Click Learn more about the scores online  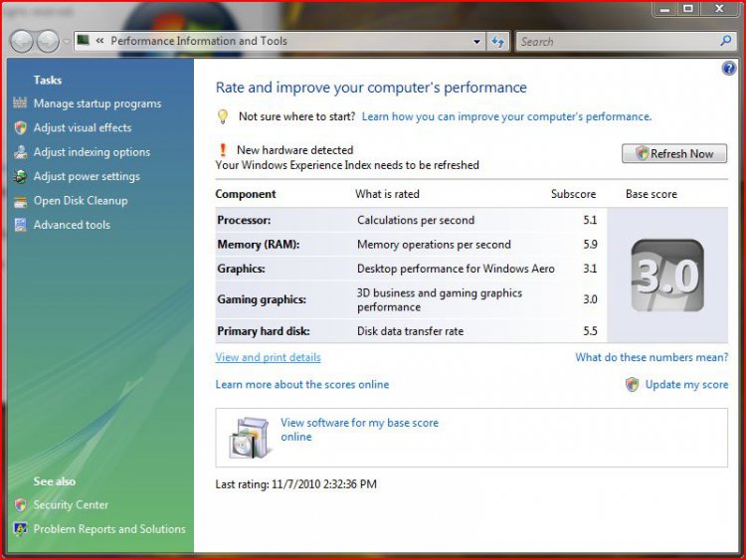302,384
